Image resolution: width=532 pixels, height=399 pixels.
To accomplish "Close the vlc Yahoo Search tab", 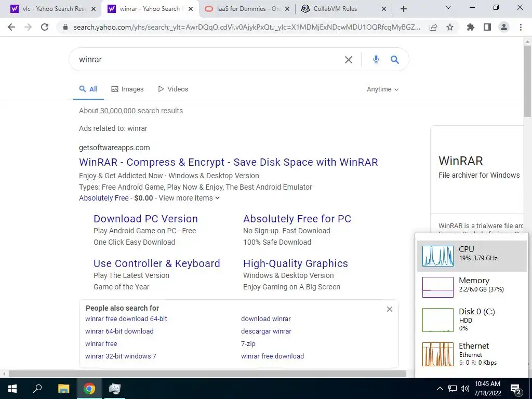I will click(x=94, y=9).
